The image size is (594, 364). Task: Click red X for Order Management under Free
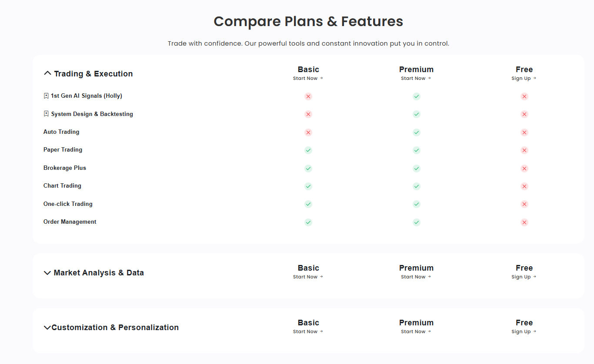coord(524,222)
